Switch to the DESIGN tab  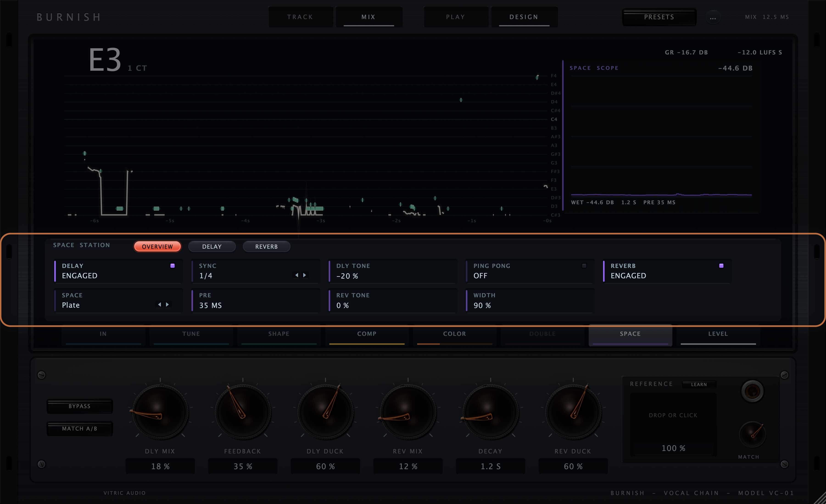(524, 17)
